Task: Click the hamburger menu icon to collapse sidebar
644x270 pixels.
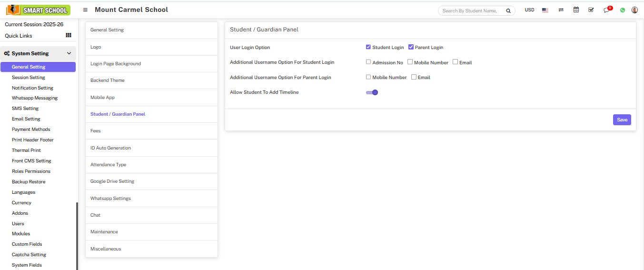Action: click(85, 10)
